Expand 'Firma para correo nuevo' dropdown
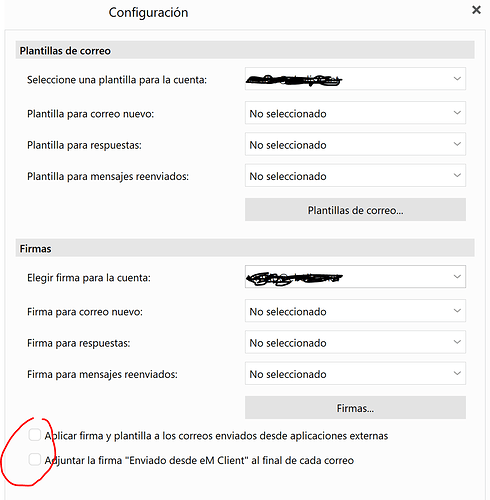This screenshot has width=490, height=500. (355, 311)
